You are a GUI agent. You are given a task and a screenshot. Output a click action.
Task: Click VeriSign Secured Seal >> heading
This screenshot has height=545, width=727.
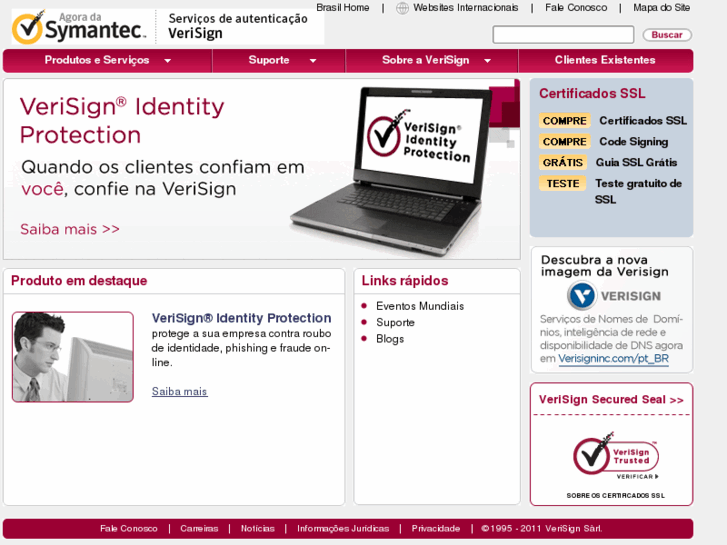(611, 400)
